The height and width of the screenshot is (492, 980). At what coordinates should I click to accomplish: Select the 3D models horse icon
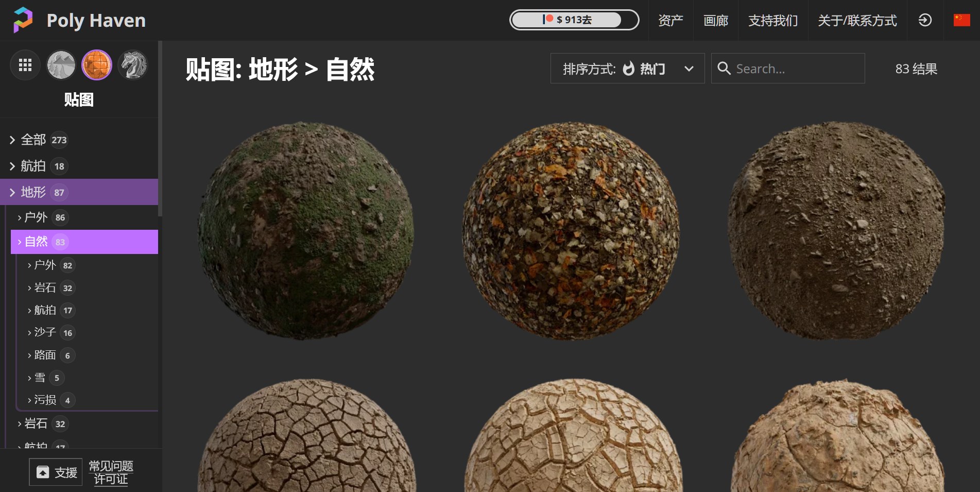click(133, 65)
